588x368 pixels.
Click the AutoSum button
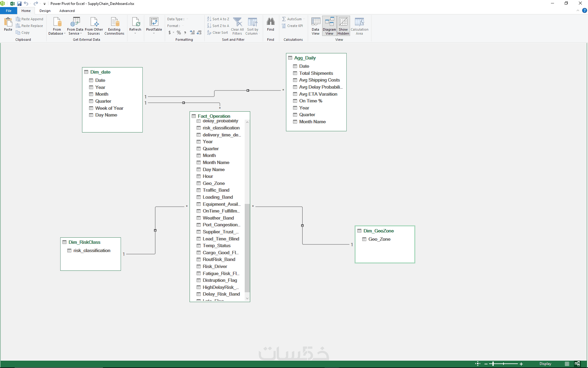292,19
